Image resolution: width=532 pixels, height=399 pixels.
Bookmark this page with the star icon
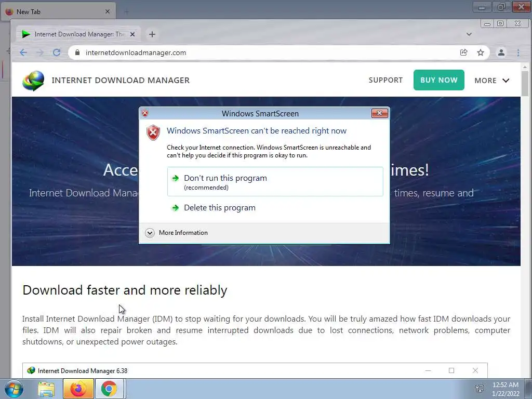pyautogui.click(x=481, y=52)
